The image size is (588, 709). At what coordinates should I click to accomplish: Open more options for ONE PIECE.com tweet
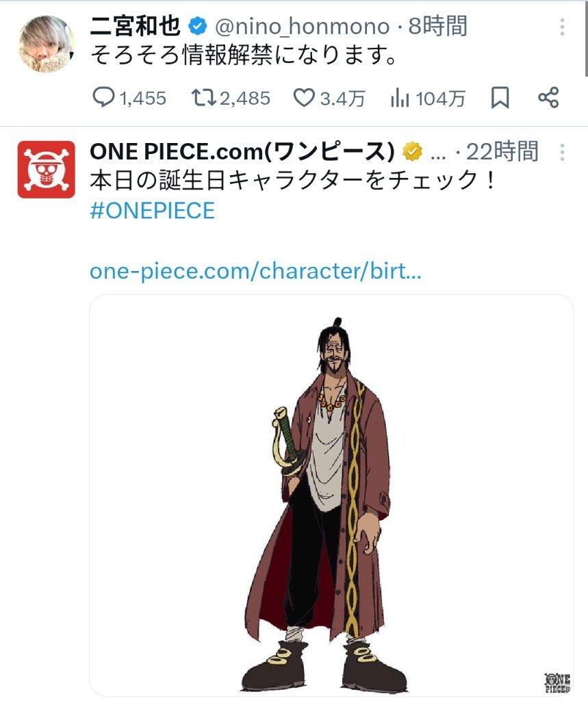pyautogui.click(x=562, y=152)
